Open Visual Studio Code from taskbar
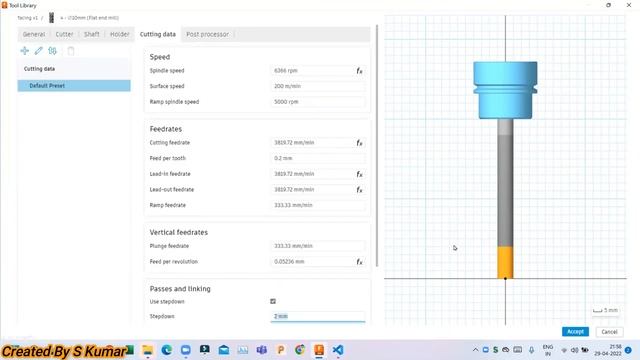 coord(338,350)
